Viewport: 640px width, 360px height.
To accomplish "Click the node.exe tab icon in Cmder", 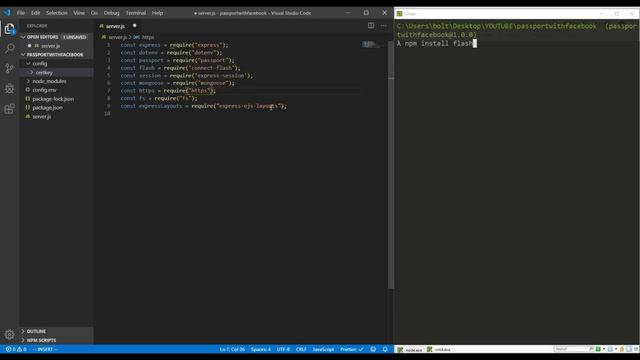I will click(400, 350).
